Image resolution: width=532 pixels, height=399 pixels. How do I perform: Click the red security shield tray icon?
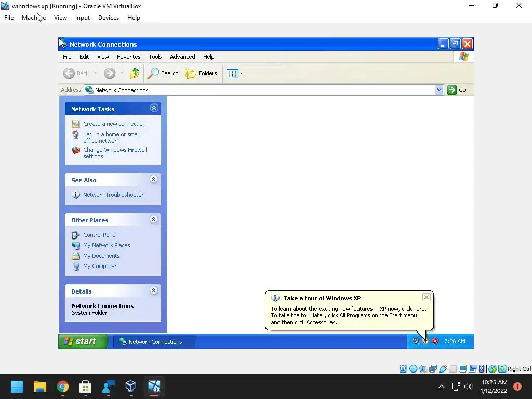coord(435,341)
